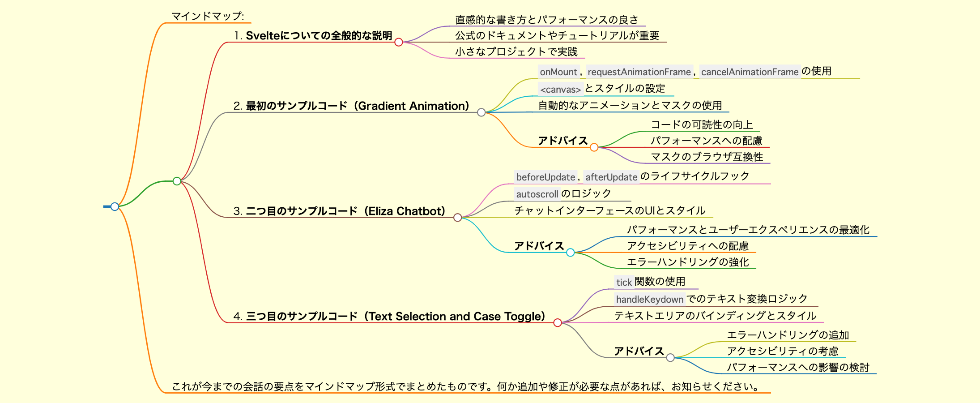Click the autoscroll code tag
The image size is (980, 403).
[x=537, y=194]
